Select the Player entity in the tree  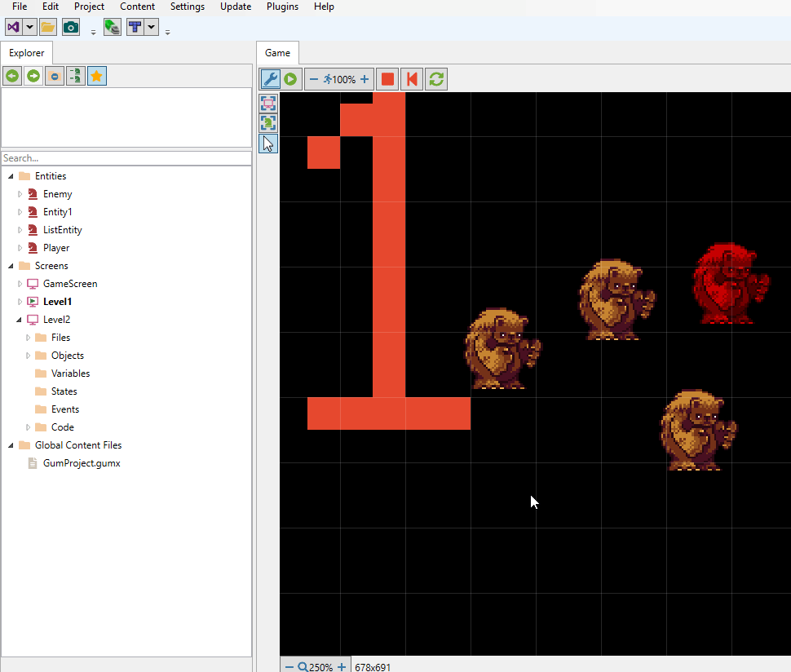[x=56, y=248]
